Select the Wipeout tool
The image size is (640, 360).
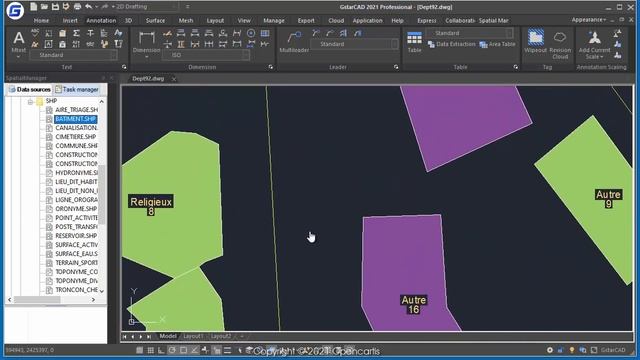536,41
